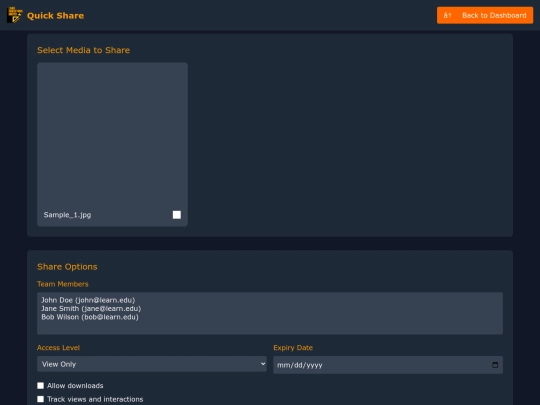Image resolution: width=540 pixels, height=405 pixels.
Task: Click the Access Level label
Action: tap(58, 347)
